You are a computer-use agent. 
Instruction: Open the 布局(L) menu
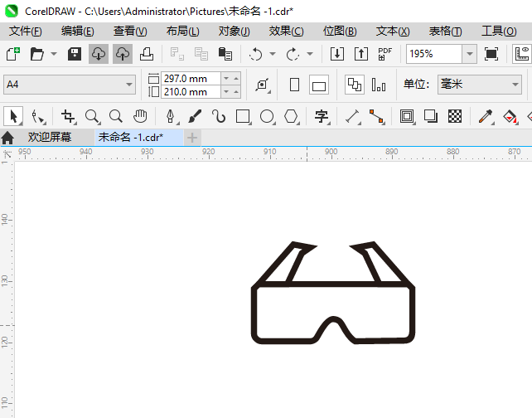click(182, 32)
